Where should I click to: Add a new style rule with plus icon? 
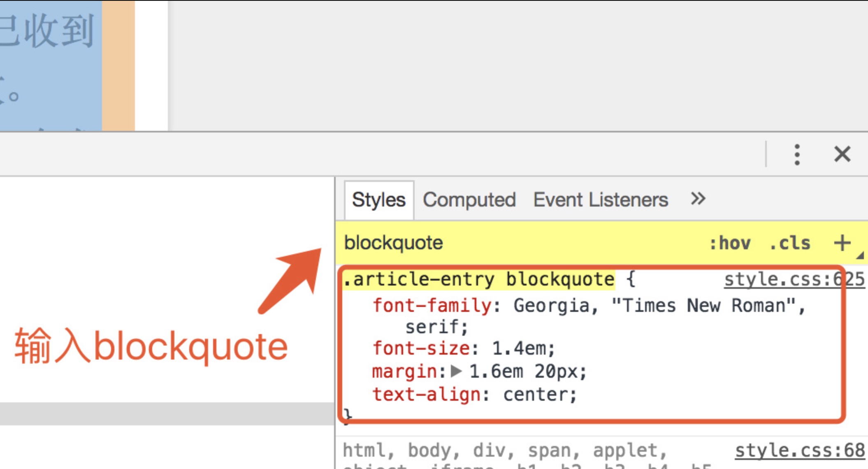point(842,243)
